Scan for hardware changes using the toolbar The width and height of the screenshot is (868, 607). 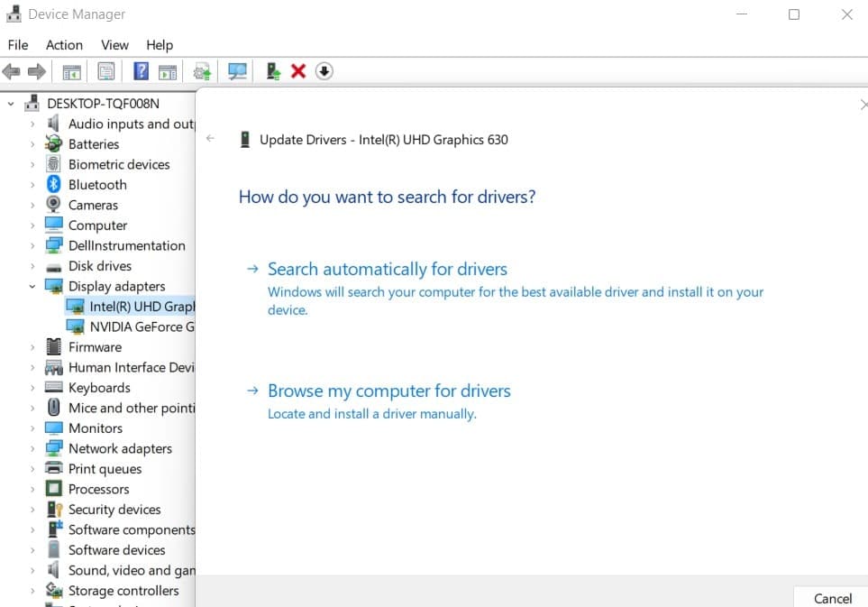(x=236, y=70)
